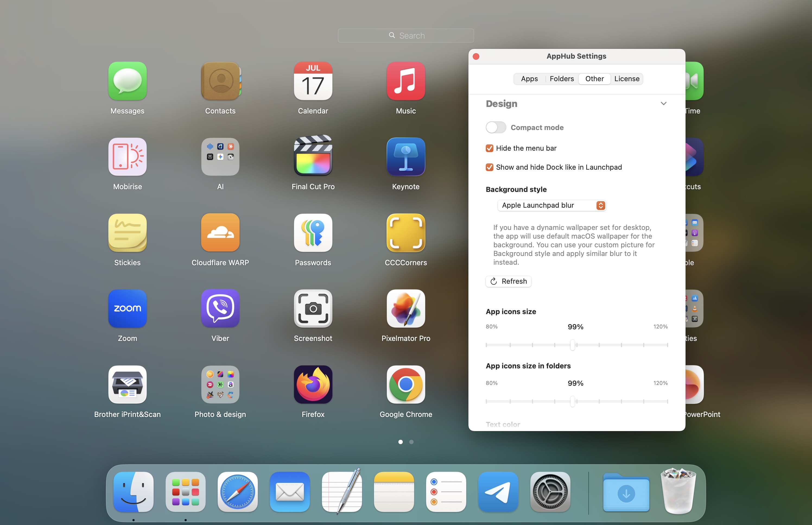Launch the Passwords app

tap(313, 233)
